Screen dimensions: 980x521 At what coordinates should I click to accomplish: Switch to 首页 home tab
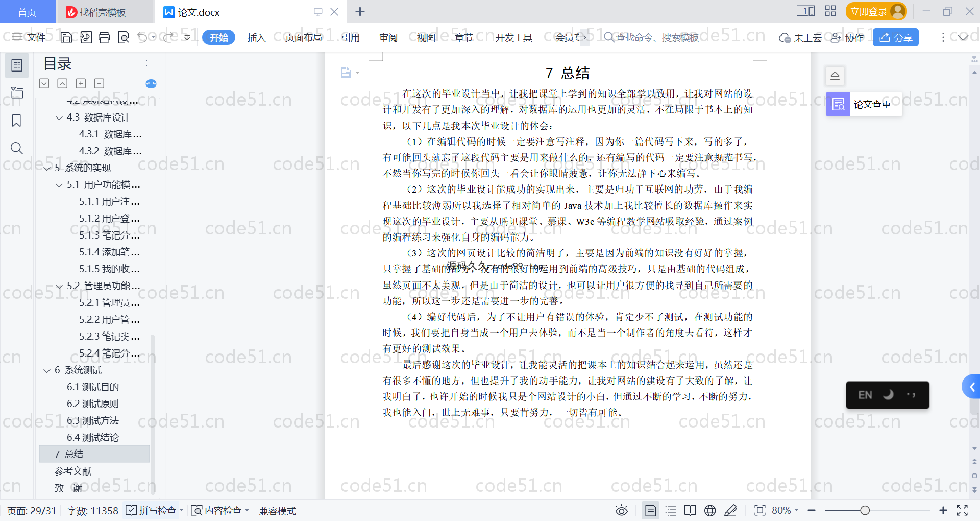27,12
